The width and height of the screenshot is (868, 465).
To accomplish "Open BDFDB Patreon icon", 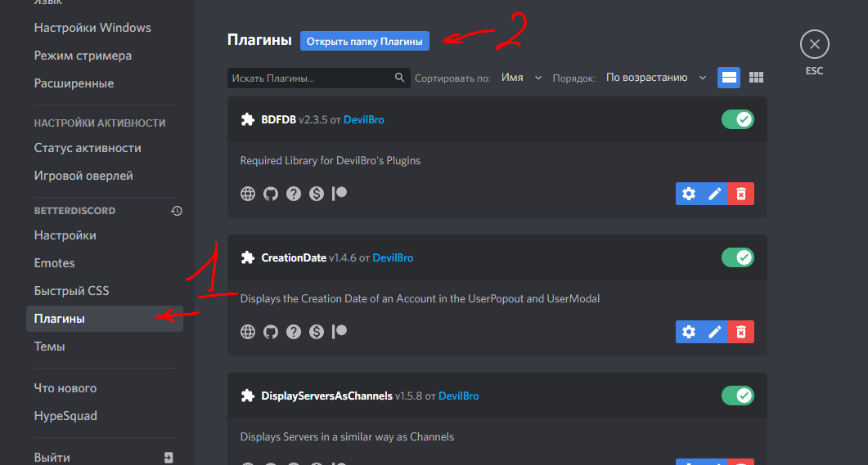I will [x=340, y=194].
